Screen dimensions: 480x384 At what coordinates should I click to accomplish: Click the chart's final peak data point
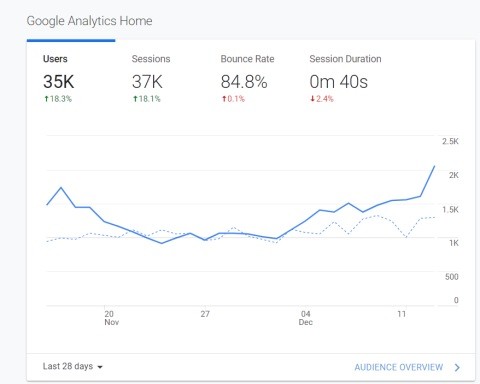434,166
